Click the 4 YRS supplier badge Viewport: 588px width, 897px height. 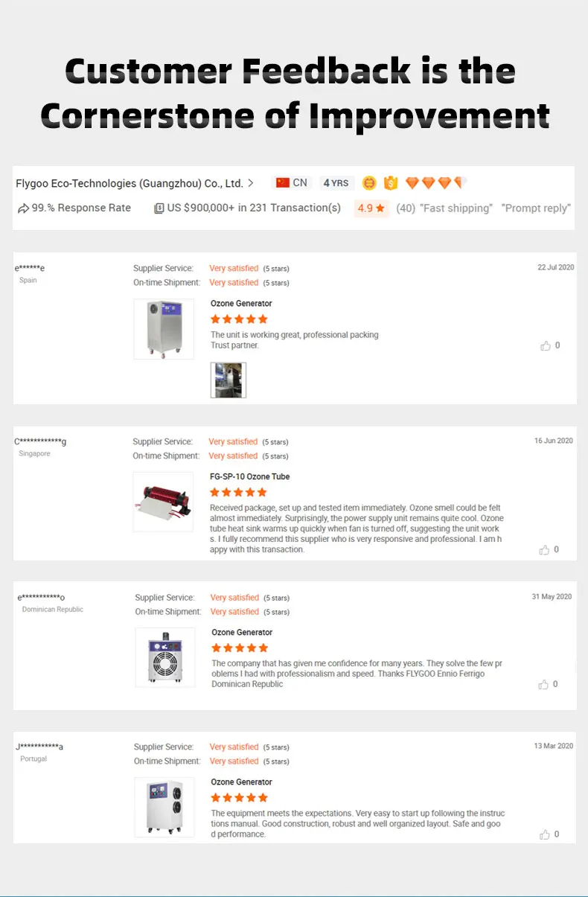tap(336, 183)
